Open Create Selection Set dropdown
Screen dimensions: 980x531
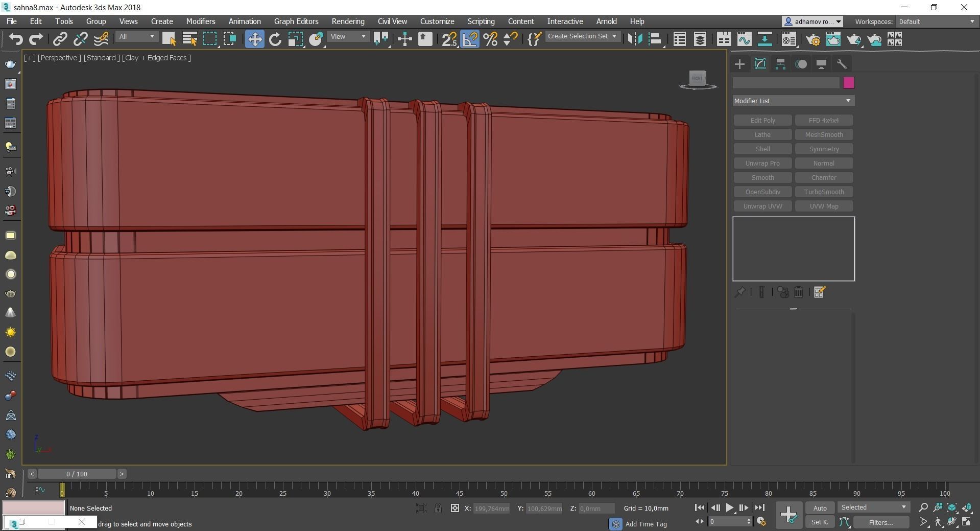pos(583,36)
